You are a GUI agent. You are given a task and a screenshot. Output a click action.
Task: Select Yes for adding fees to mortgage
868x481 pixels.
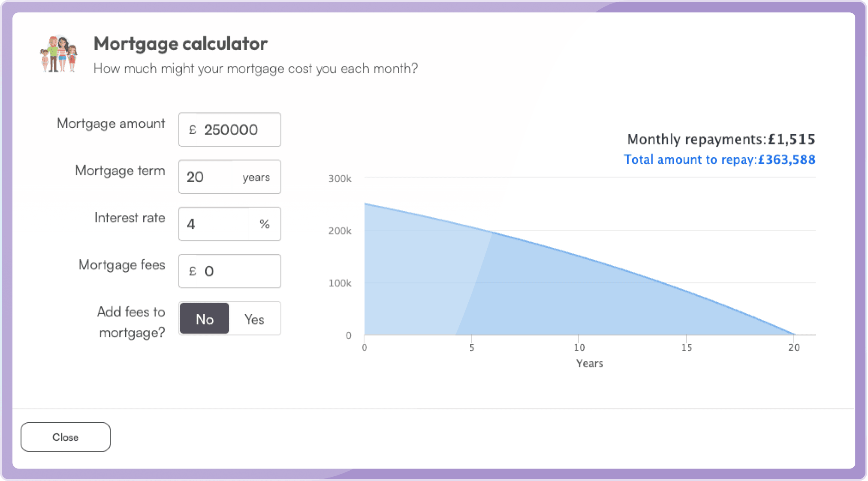(x=254, y=319)
